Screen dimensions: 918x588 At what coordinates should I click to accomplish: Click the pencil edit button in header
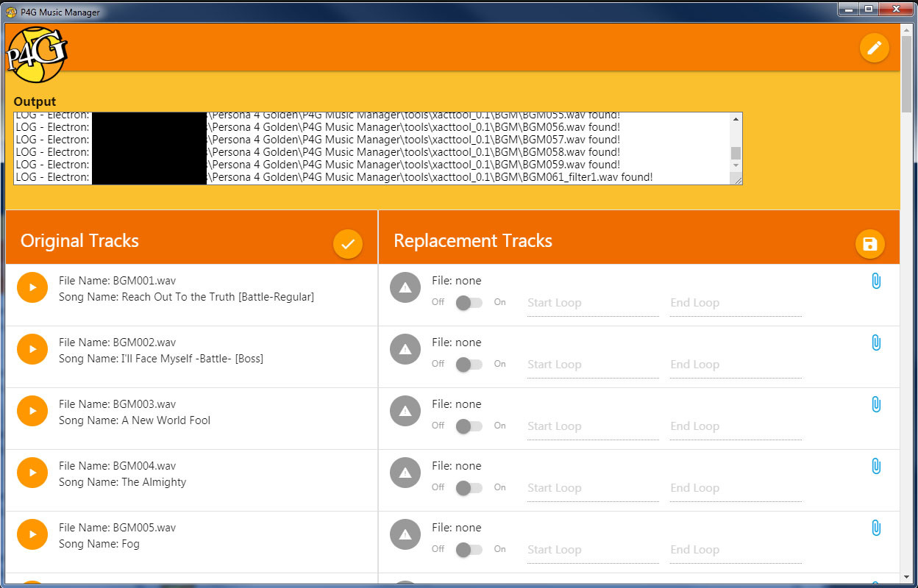coord(874,48)
